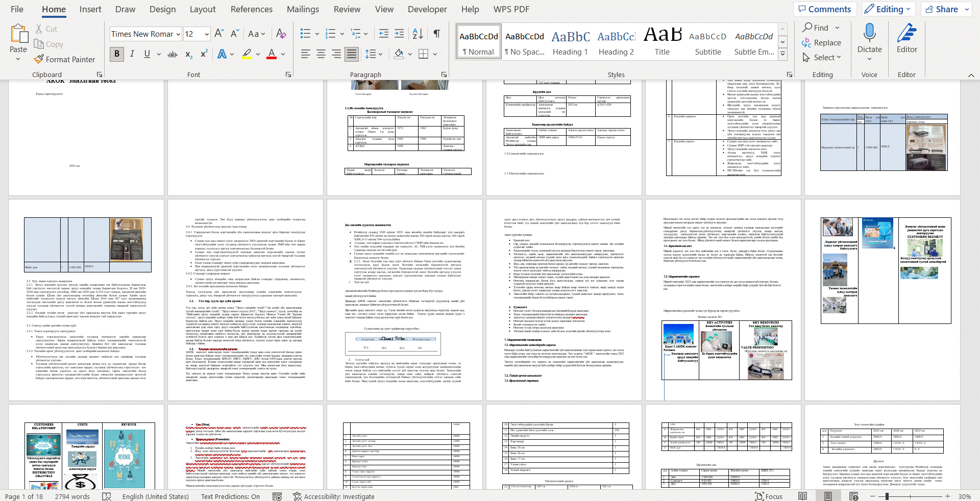Open the WPS PDF tab
This screenshot has height=501, width=980.
[x=511, y=9]
